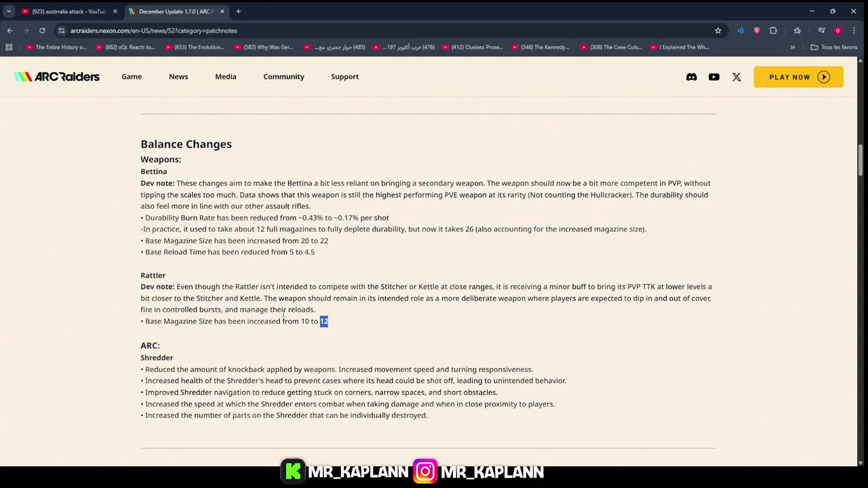Click the page vertical scrollbar thumb
The image size is (868, 488).
[x=860, y=159]
